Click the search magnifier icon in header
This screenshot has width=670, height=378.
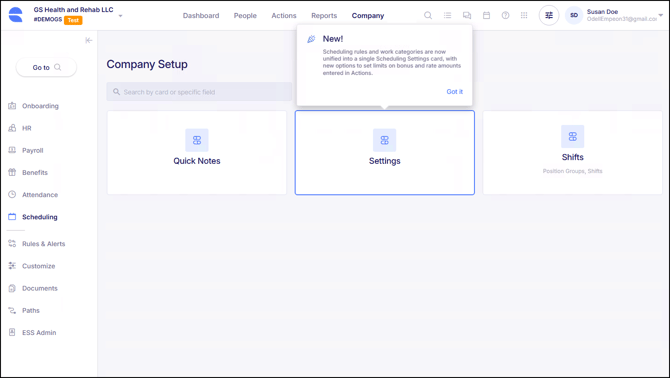428,15
